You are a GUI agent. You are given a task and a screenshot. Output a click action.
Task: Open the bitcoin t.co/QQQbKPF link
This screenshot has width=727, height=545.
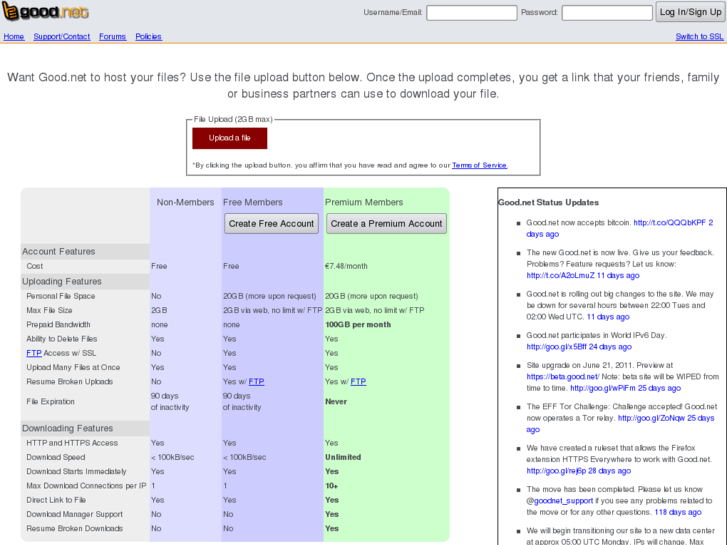[670, 223]
